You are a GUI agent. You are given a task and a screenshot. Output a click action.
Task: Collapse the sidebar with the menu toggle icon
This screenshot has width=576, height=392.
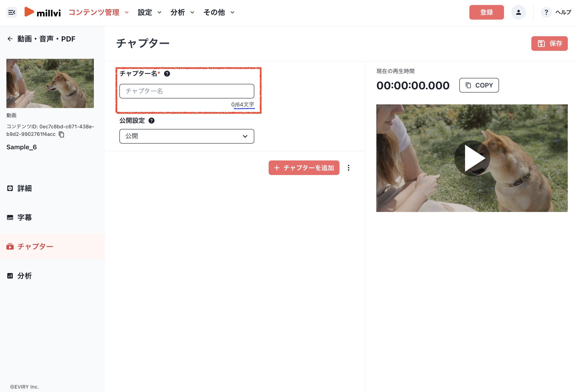point(12,12)
